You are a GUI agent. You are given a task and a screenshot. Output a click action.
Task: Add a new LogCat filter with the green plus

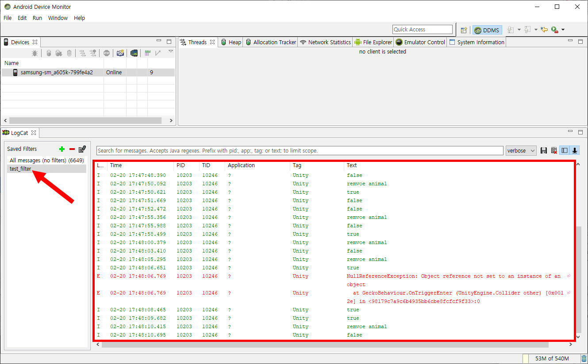[x=62, y=149]
